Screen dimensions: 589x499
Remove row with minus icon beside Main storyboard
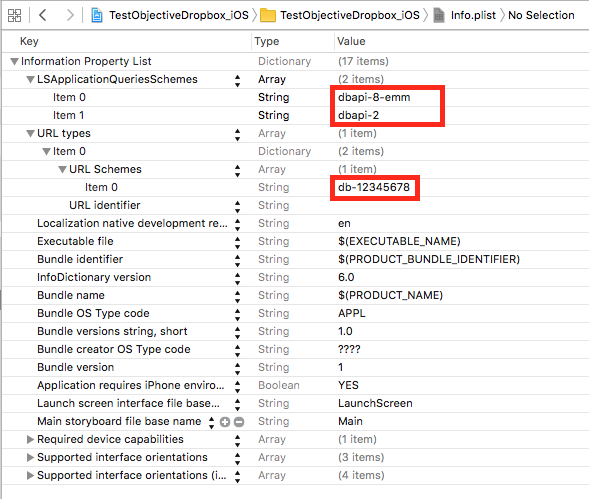(239, 422)
